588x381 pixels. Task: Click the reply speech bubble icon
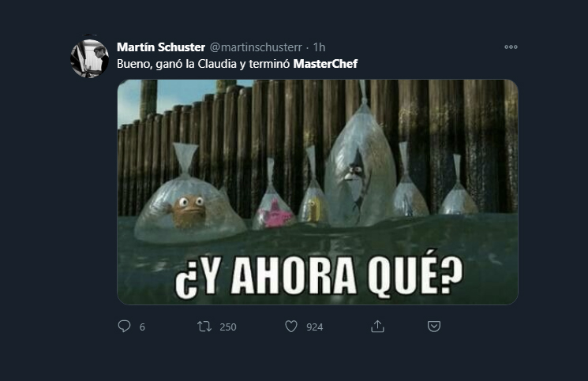pyautogui.click(x=124, y=327)
